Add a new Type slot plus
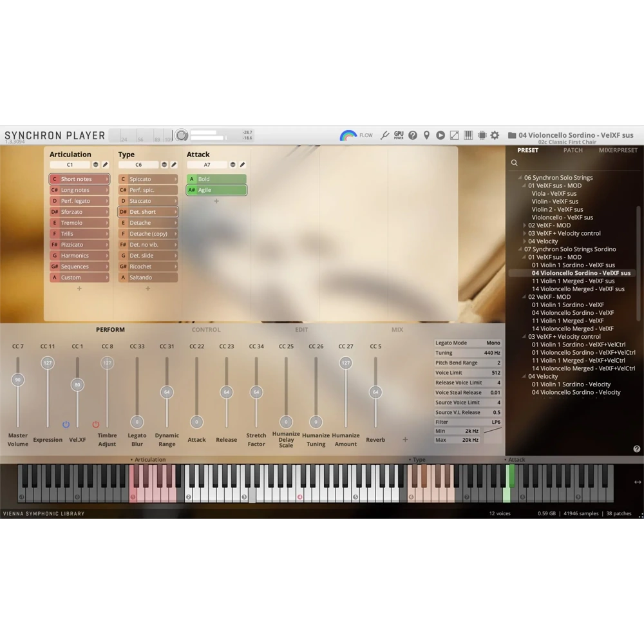Image resolution: width=644 pixels, height=644 pixels. point(148,289)
